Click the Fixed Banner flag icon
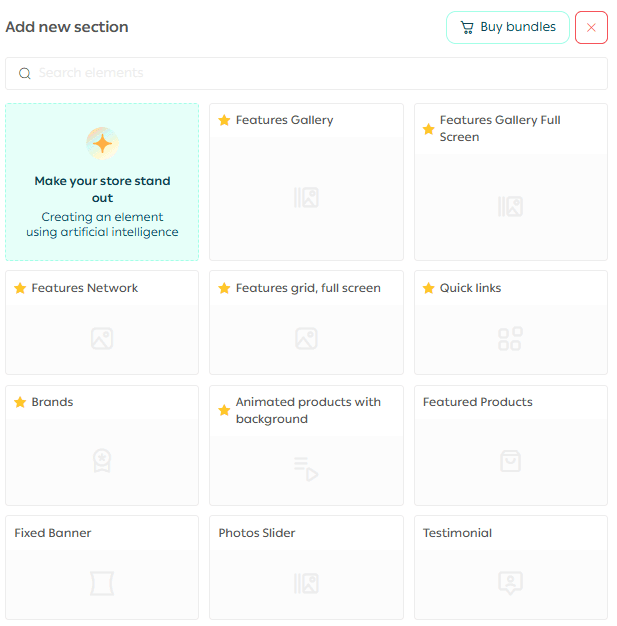Viewport: 617px width, 626px height. click(x=102, y=583)
